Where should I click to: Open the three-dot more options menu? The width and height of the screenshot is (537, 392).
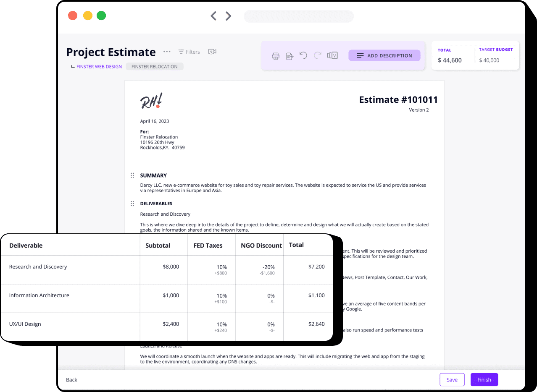coord(167,52)
